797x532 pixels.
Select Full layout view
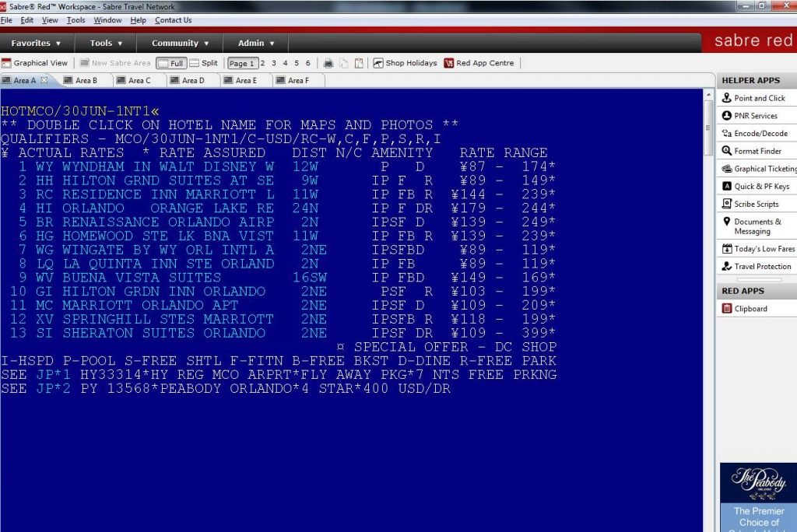[171, 63]
